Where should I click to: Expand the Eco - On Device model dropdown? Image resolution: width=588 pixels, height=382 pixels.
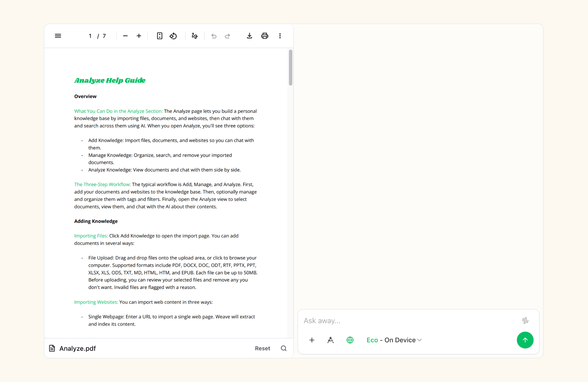click(x=394, y=340)
